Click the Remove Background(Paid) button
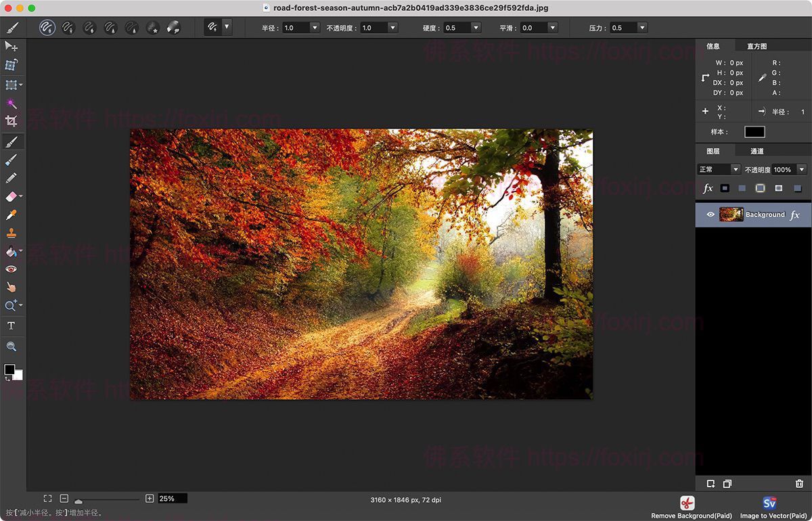The image size is (812, 521). coord(687,508)
